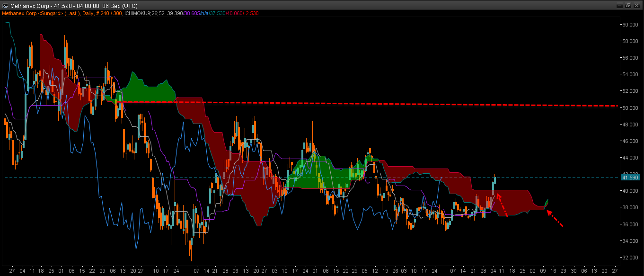Click the chart window icon in title bar
Screen dimensions: 644x276
click(x=5, y=5)
